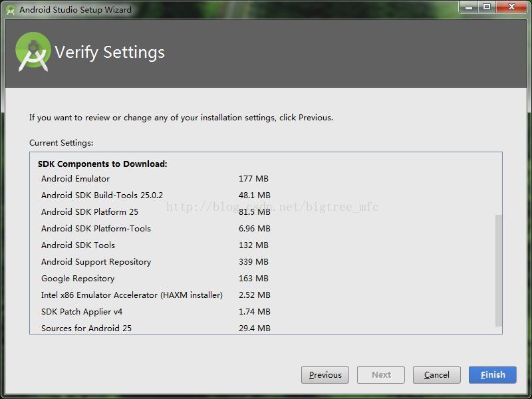The image size is (532, 399).
Task: Select 'Sources for Android 25' entry
Action: click(86, 328)
